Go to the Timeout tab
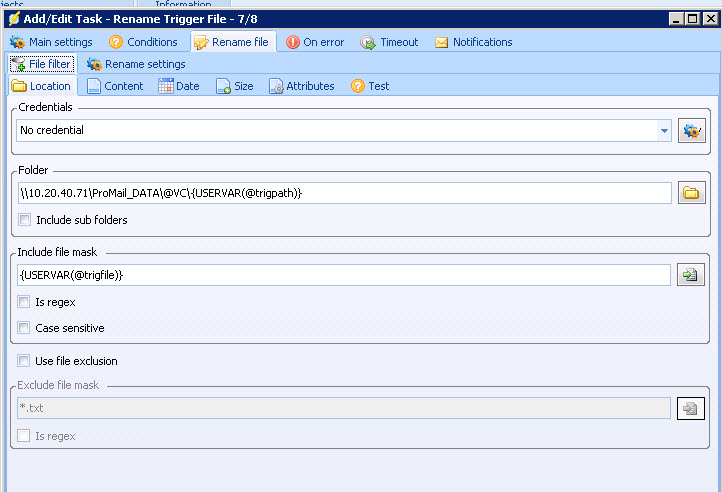This screenshot has height=492, width=722. (x=389, y=42)
